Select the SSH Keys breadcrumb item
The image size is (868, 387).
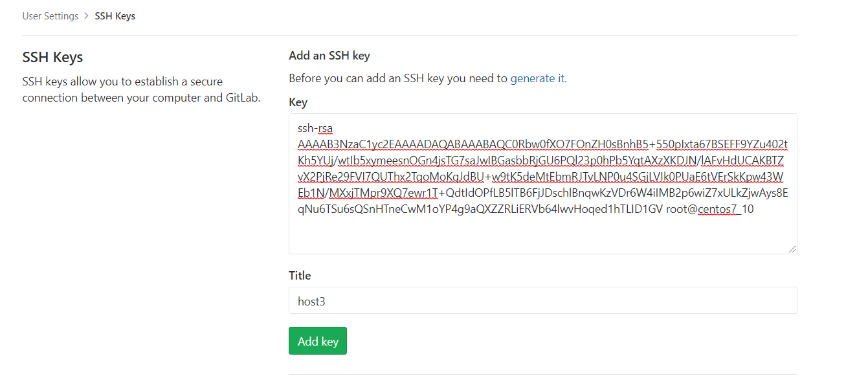[x=115, y=16]
